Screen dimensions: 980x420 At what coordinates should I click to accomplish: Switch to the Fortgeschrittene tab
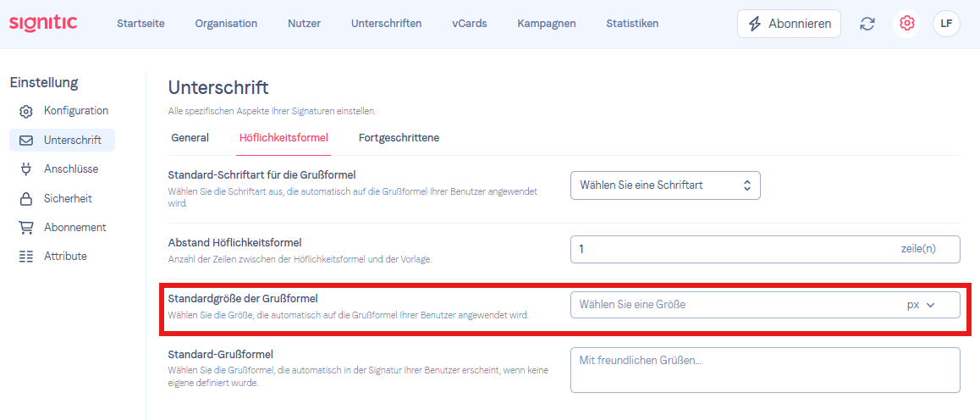(399, 137)
